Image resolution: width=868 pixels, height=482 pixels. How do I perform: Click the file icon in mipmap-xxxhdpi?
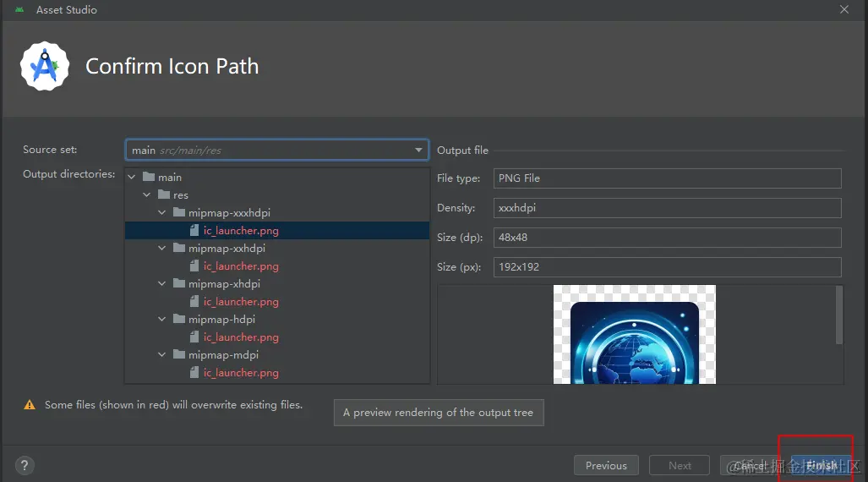coord(194,231)
